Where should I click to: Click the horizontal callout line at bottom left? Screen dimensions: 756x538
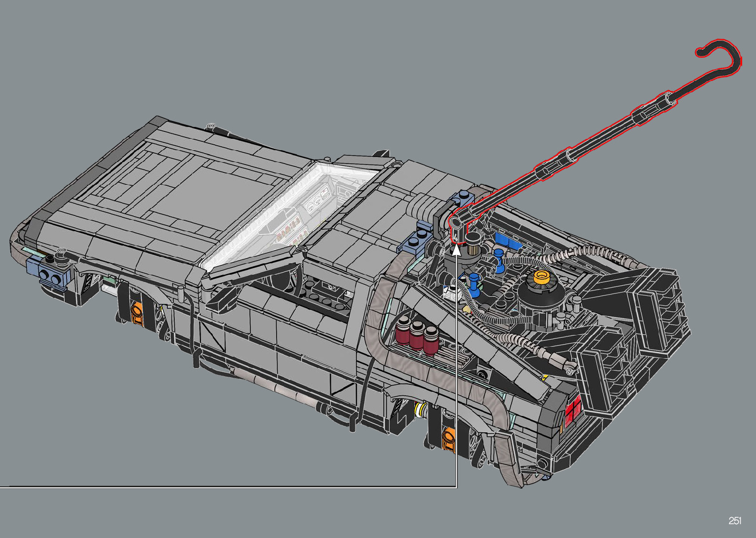pyautogui.click(x=222, y=487)
